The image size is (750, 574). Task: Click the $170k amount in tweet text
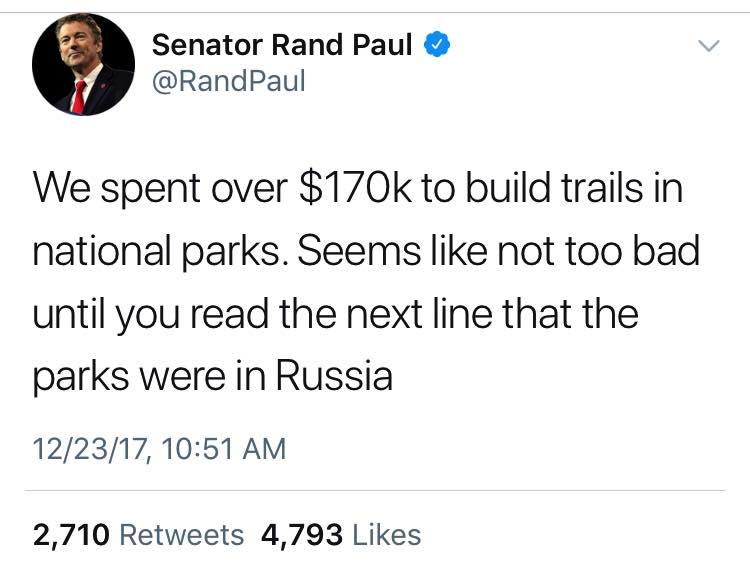tap(354, 188)
